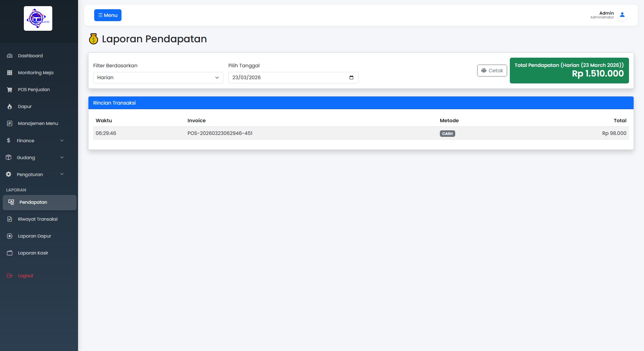Viewport: 644px width, 351px height.
Task: Click the money bag heading icon
Action: [x=93, y=39]
